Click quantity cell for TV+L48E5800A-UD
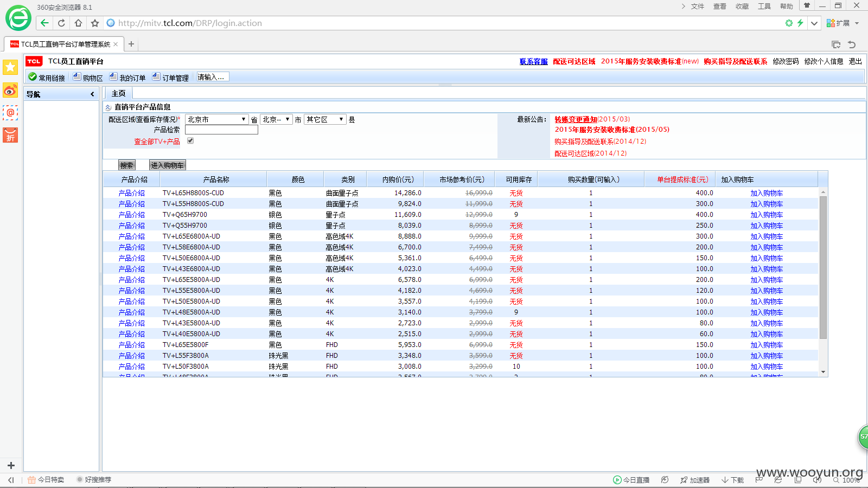This screenshot has height=488, width=868. pyautogui.click(x=591, y=312)
